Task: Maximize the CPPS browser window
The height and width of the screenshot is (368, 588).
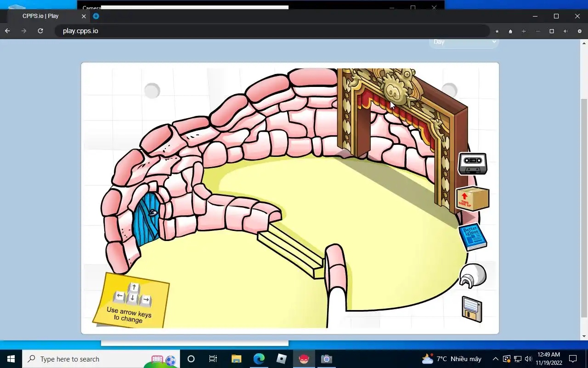Action: [x=556, y=16]
